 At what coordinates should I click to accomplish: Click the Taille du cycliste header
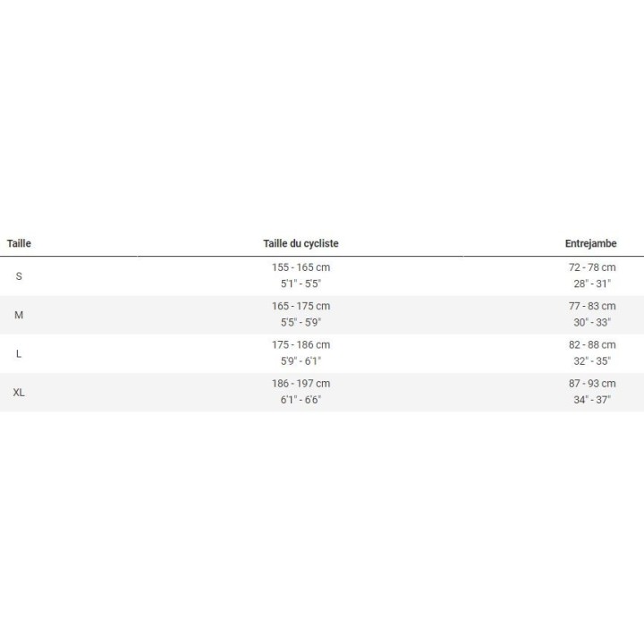(301, 243)
